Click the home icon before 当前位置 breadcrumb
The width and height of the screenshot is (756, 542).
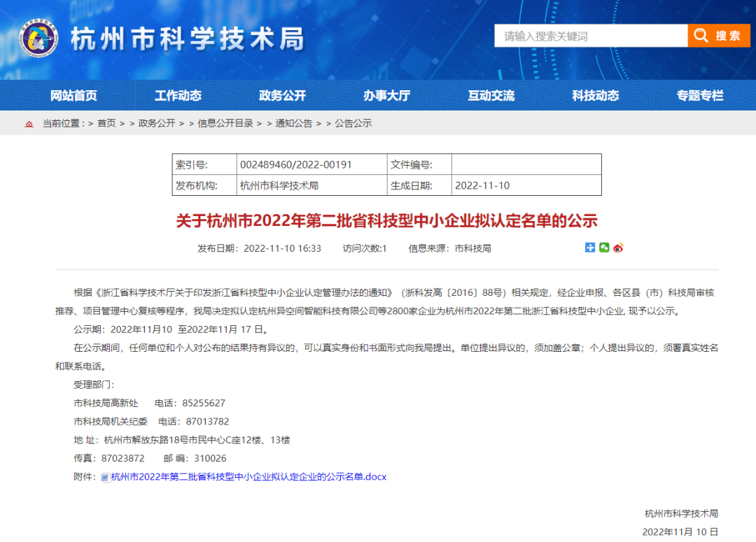click(29, 123)
